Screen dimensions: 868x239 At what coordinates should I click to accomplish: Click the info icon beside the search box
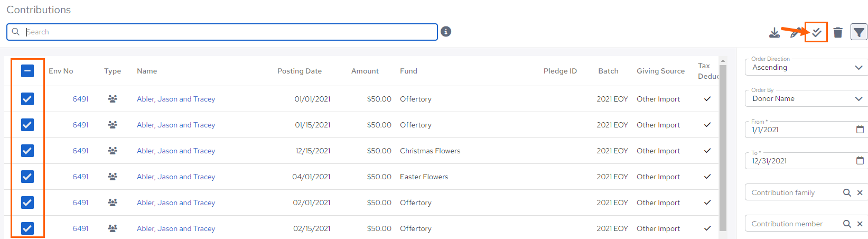pyautogui.click(x=446, y=32)
